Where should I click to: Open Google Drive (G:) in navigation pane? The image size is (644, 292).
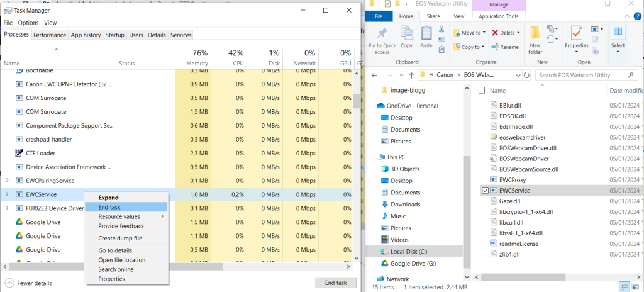413,264
